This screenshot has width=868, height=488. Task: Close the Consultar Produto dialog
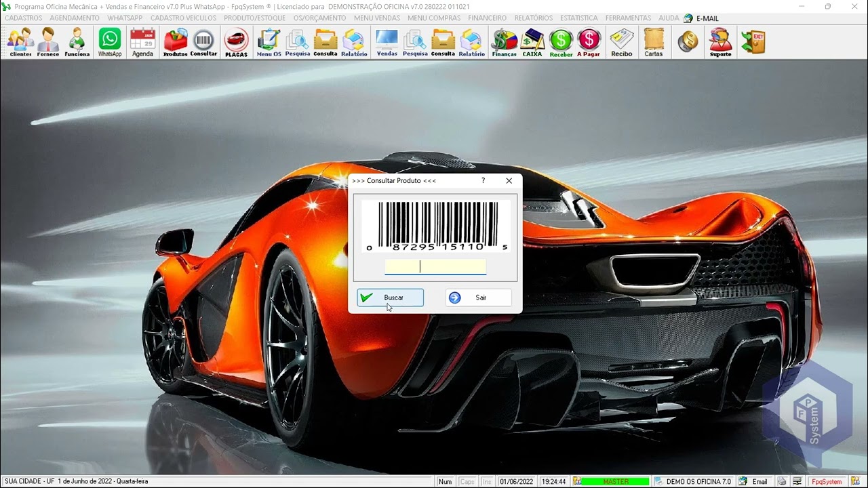click(509, 181)
